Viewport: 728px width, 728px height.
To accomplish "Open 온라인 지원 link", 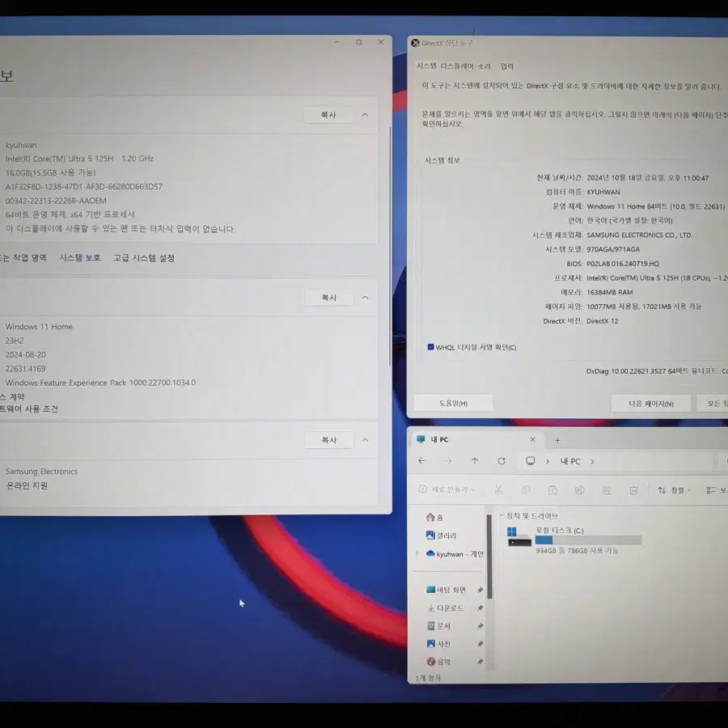I will coord(27,485).
